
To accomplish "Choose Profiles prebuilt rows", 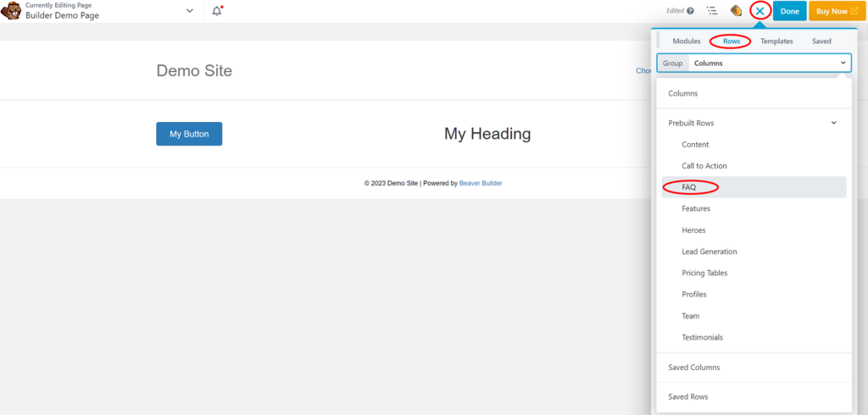I will tap(754, 295).
